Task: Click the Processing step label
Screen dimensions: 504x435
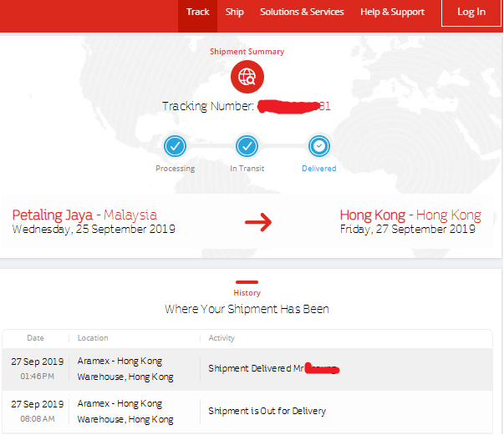Action: click(x=176, y=169)
